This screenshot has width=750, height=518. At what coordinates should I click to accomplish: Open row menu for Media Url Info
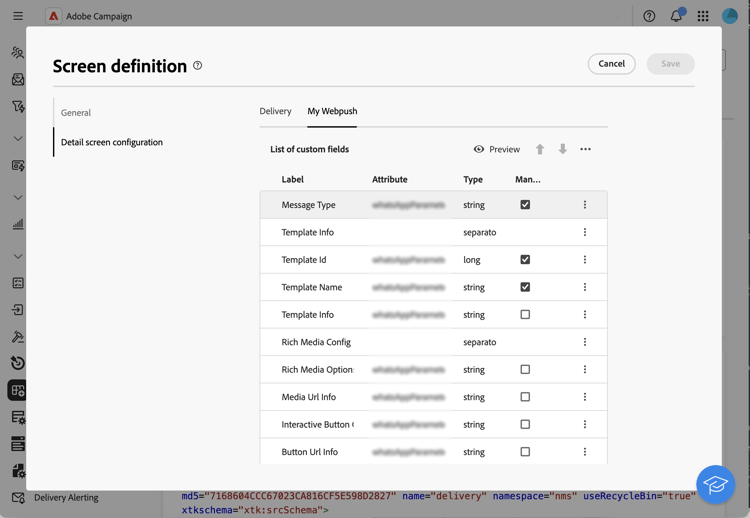585,397
